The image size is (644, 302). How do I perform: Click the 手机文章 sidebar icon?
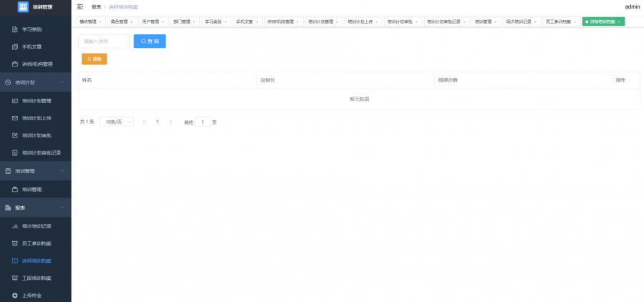tap(15, 47)
